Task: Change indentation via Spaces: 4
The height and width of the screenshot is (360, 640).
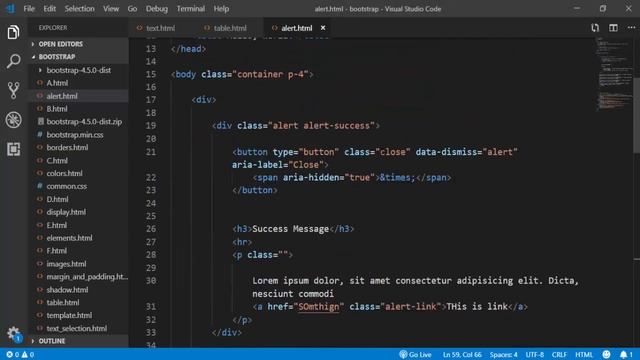Action: pos(503,354)
